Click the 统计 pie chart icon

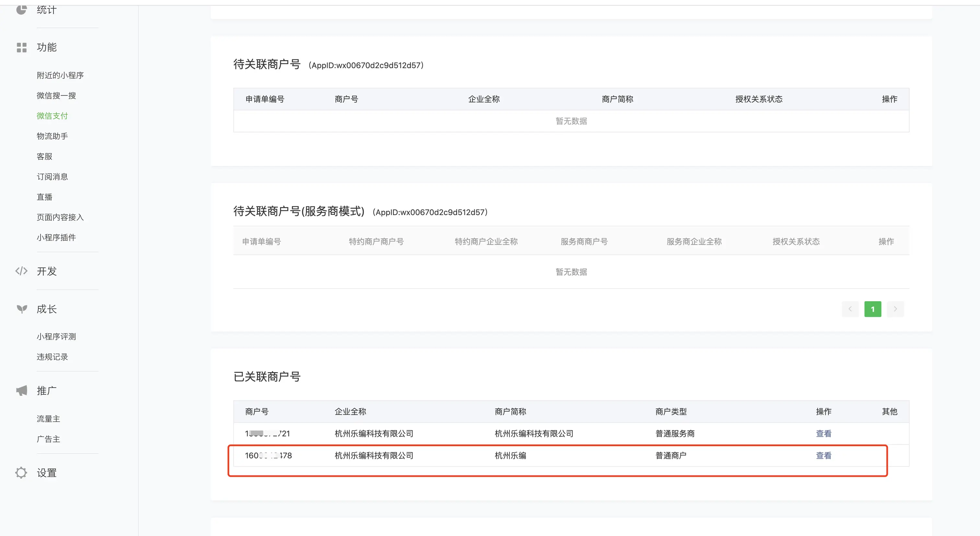21,9
